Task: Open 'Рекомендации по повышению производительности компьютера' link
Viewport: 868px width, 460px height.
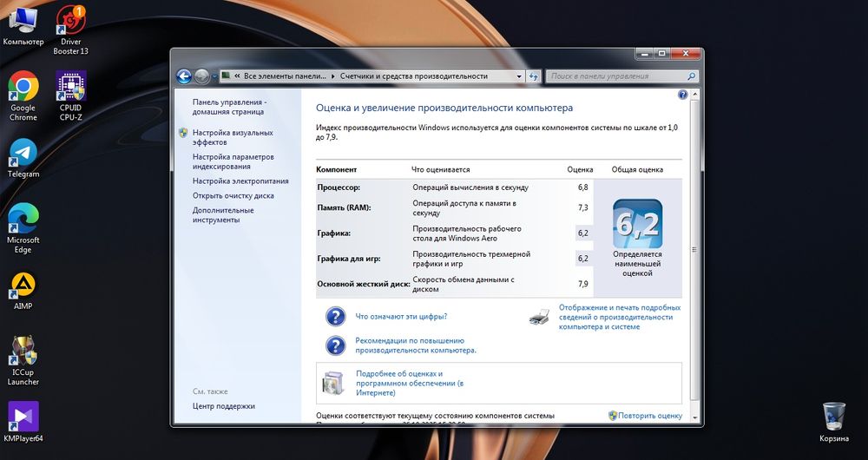Action: click(x=416, y=345)
